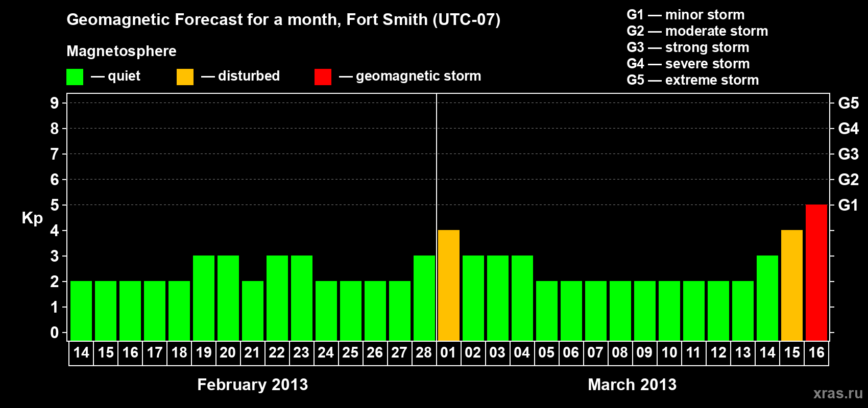This screenshot has height=408, width=868.
Task: Click the G2 label on the right axis
Action: 849,180
